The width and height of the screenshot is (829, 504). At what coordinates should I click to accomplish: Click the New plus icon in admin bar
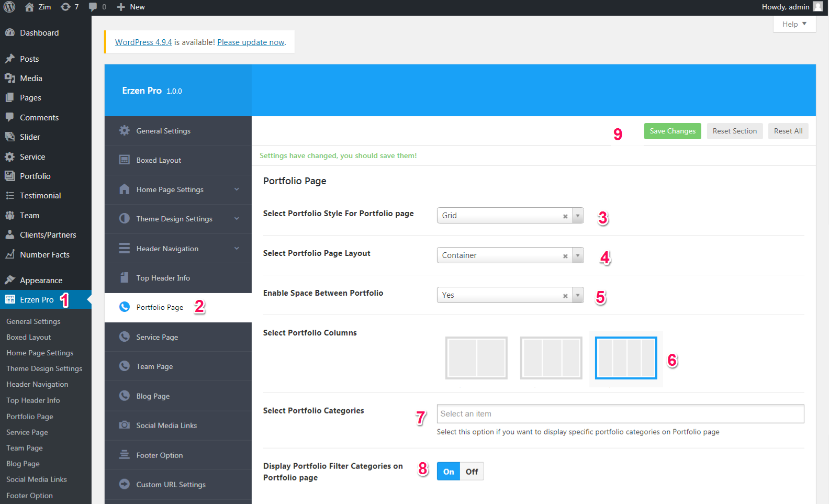coord(121,7)
